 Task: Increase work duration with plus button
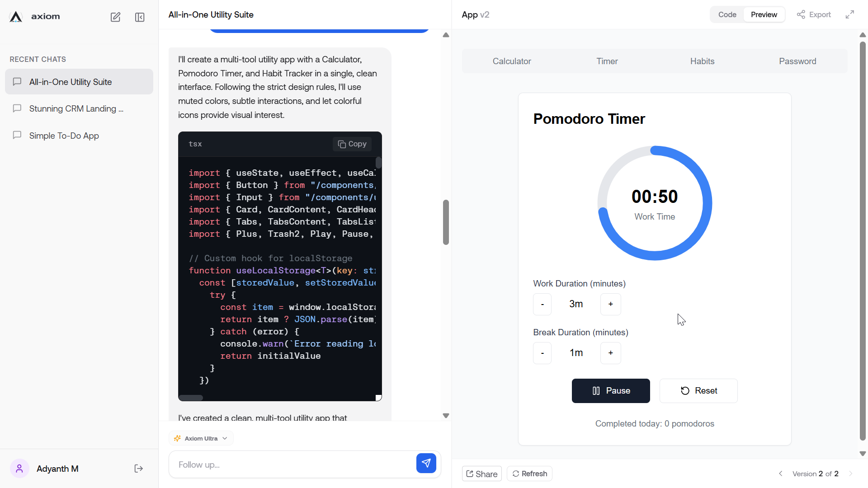(x=610, y=304)
